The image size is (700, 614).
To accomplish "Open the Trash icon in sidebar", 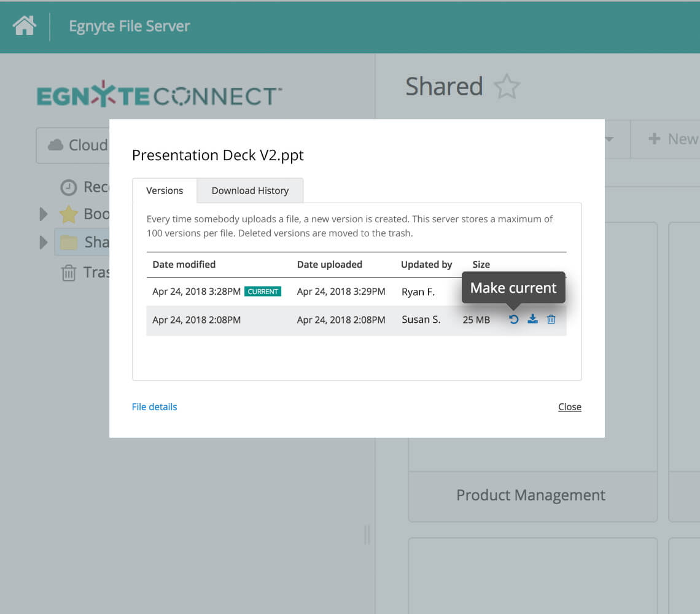I will point(69,273).
